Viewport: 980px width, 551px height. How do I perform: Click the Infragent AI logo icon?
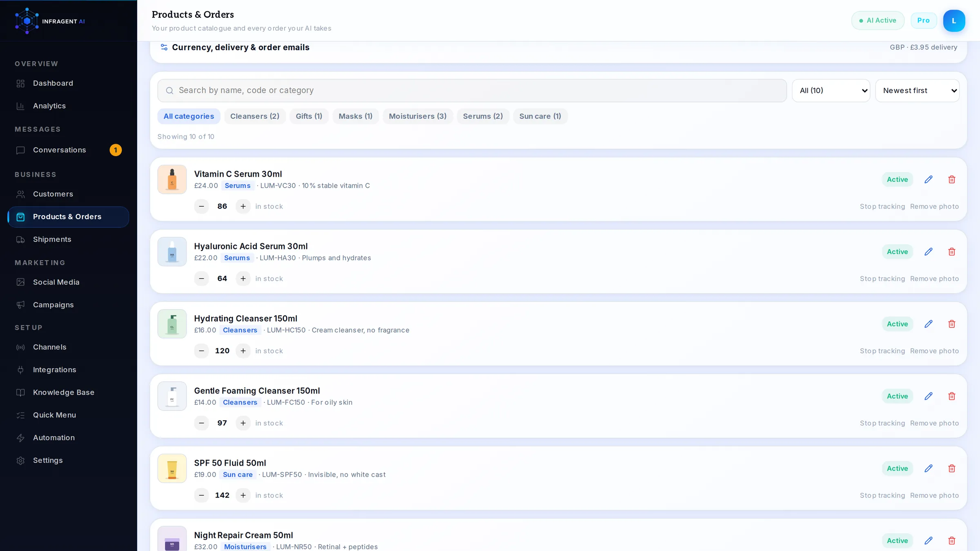27,21
